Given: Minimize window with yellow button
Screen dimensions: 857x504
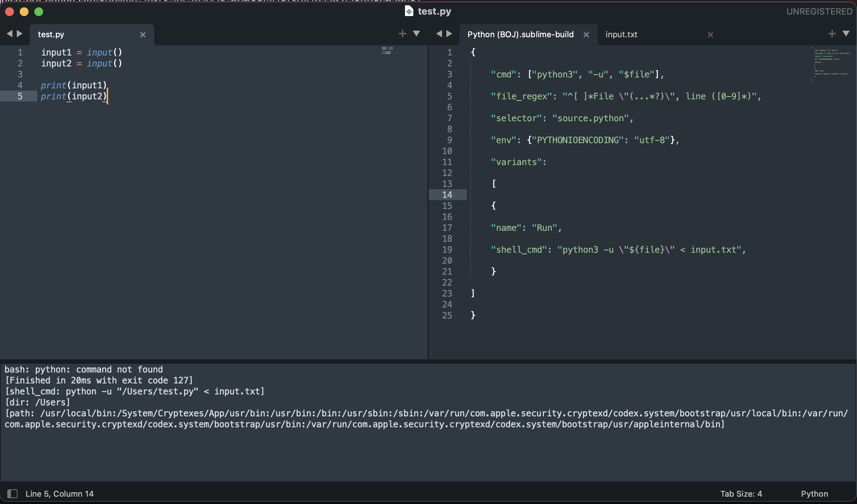Looking at the screenshot, I should tap(24, 12).
